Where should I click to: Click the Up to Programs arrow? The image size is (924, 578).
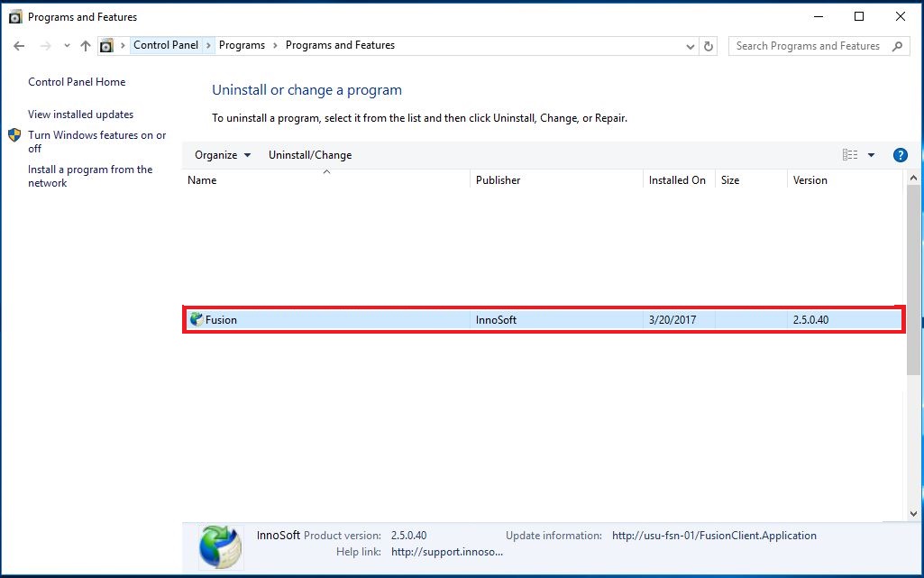click(86, 46)
